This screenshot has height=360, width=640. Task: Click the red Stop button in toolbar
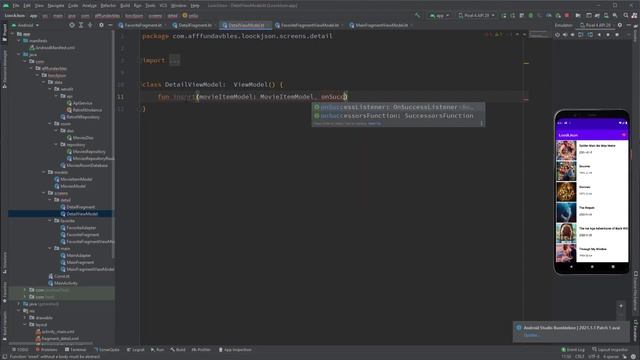pos(567,16)
